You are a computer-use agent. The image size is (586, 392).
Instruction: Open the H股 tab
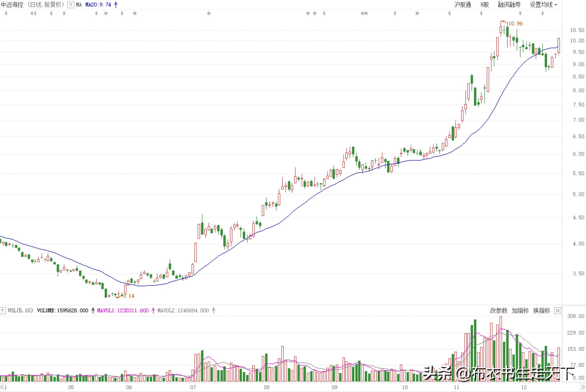point(484,5)
